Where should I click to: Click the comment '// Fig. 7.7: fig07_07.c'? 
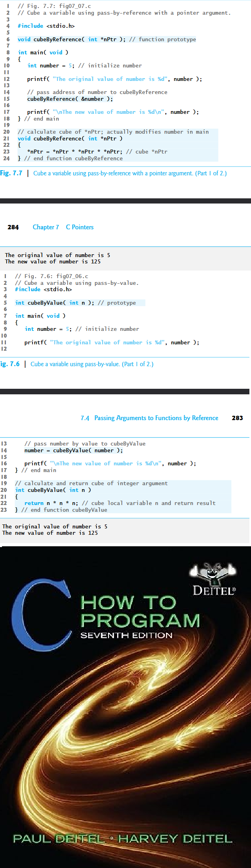(x=54, y=6)
